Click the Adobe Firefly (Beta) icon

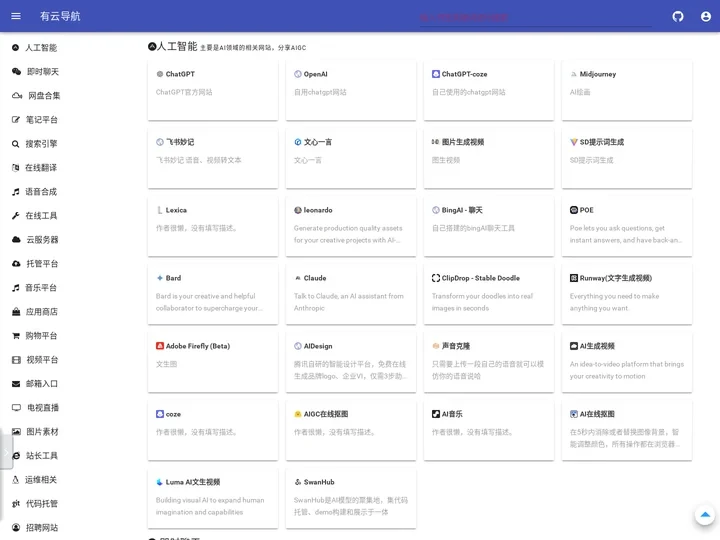point(160,346)
